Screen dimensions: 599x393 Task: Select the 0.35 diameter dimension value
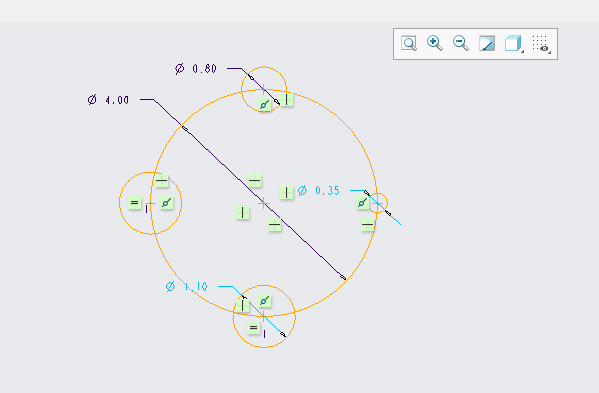pos(327,190)
